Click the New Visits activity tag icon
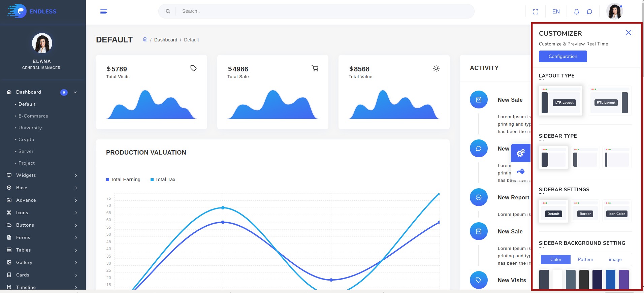The image size is (644, 293). pos(479,280)
